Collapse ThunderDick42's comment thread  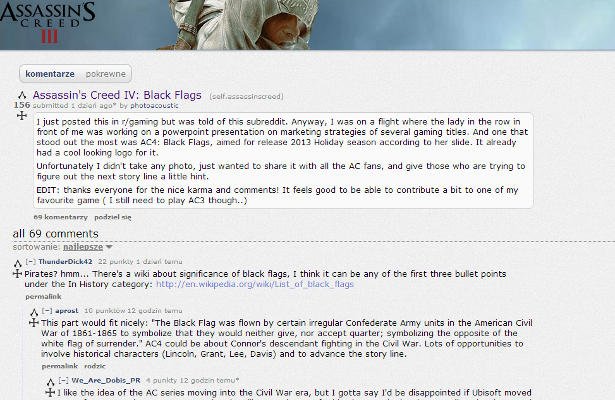click(x=31, y=262)
